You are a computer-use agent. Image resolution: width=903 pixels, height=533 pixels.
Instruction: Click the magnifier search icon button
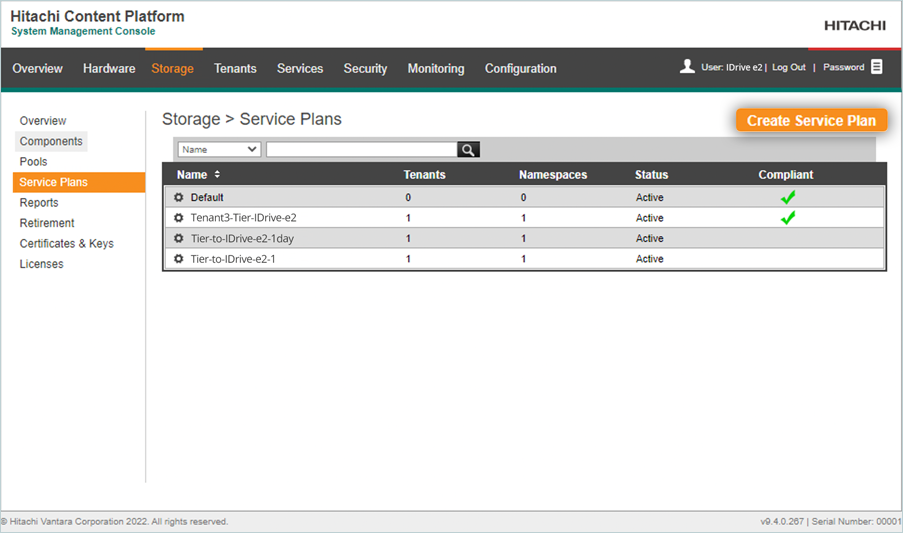[468, 150]
